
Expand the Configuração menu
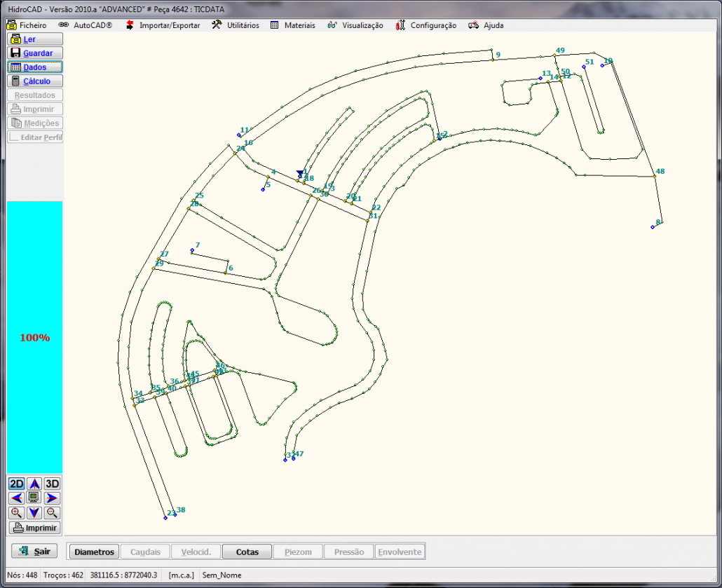coord(426,25)
